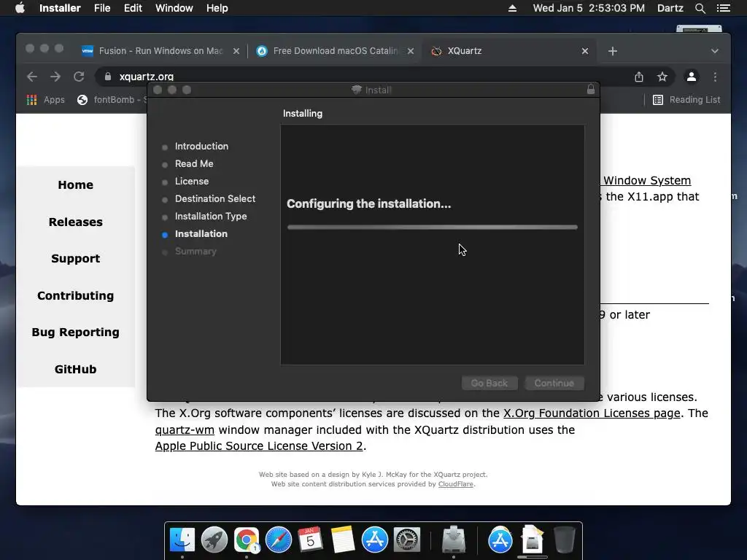Close the Free Download macOS Catalina tab
Screen dimensions: 747x560
click(x=410, y=51)
